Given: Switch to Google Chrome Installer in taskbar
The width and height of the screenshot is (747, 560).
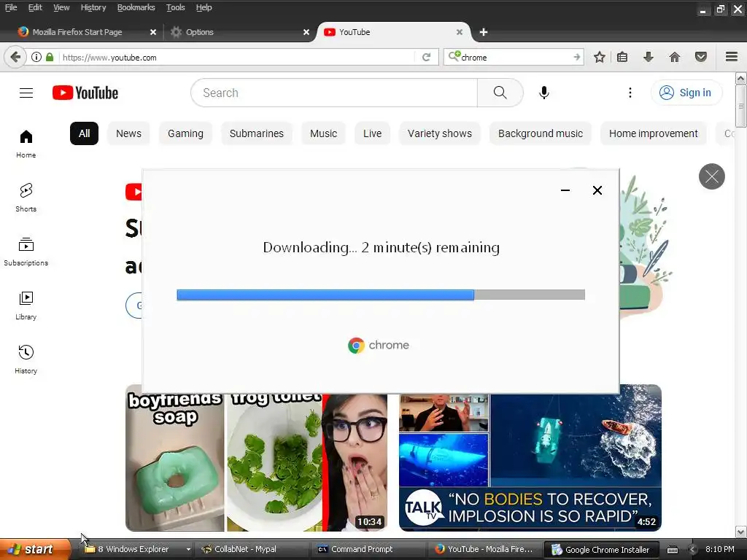Looking at the screenshot, I should tap(602, 550).
